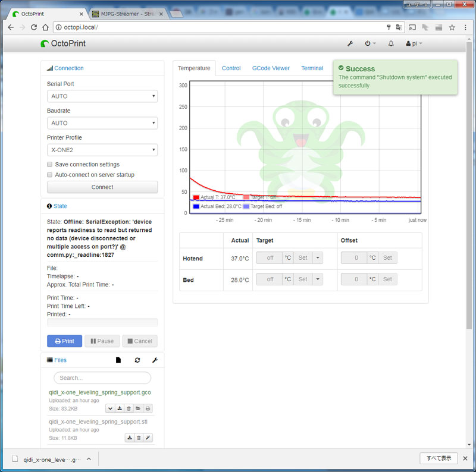The height and width of the screenshot is (472, 476).
Task: Toggle the Actual Bed blue legend swatch
Action: [x=196, y=207]
